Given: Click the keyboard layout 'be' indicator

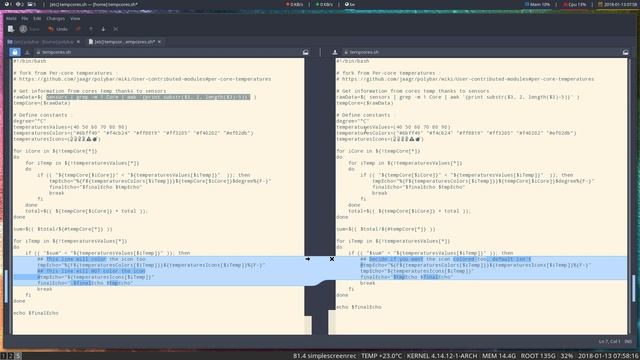Looking at the screenshot, I should [x=349, y=4].
